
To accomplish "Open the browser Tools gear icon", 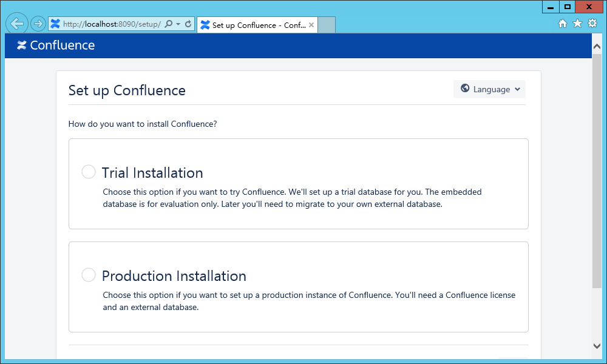I will coord(592,23).
